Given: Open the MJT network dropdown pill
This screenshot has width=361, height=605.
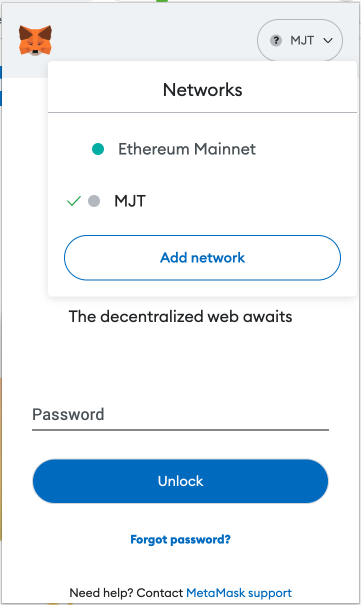Looking at the screenshot, I should [x=300, y=40].
